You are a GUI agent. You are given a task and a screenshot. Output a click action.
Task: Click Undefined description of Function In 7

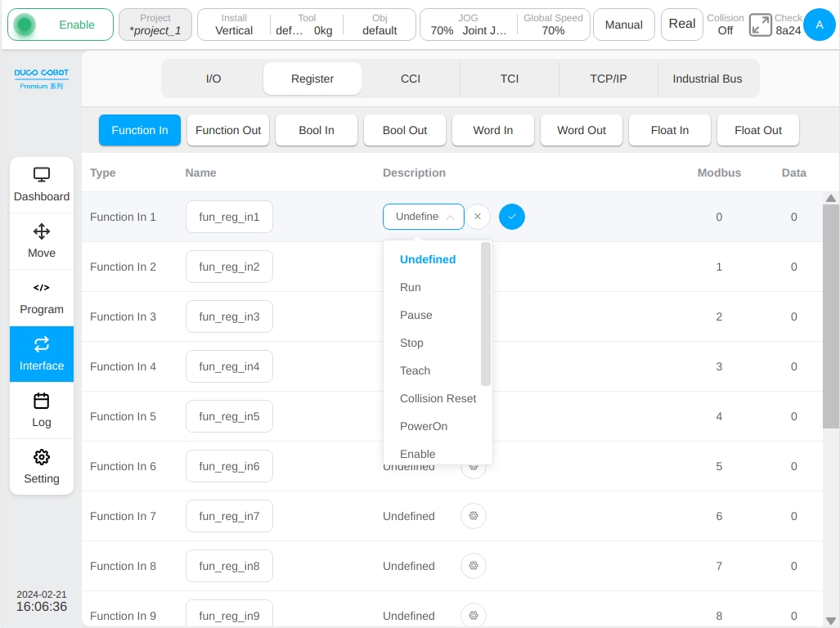point(409,516)
